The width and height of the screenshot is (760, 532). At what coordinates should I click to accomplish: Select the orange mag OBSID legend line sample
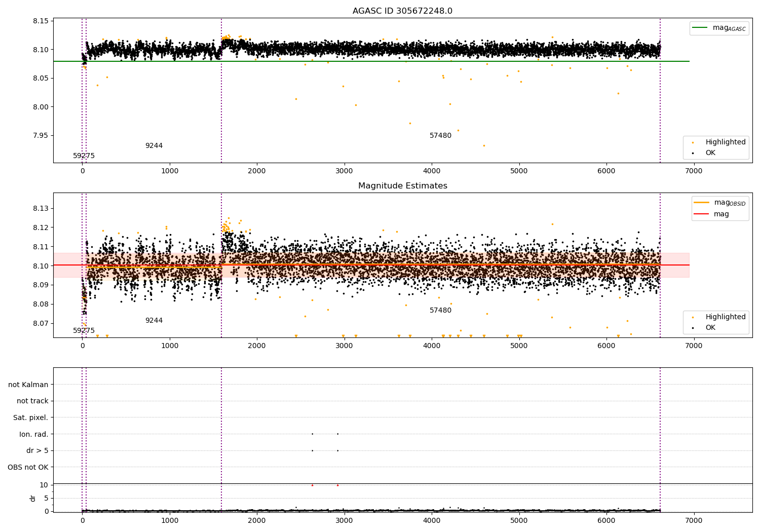pos(702,203)
